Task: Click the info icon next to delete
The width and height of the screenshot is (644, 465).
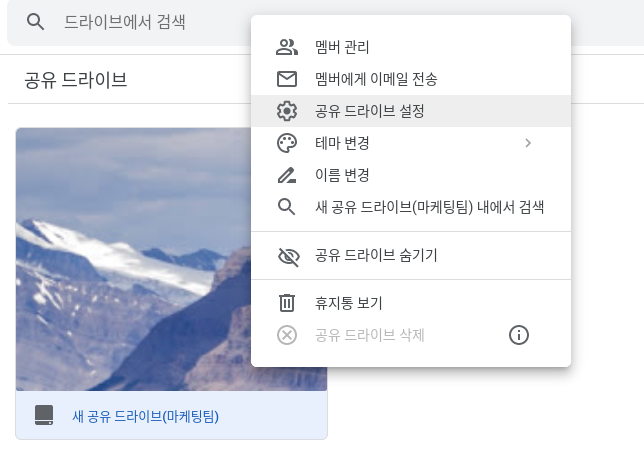Action: click(519, 335)
